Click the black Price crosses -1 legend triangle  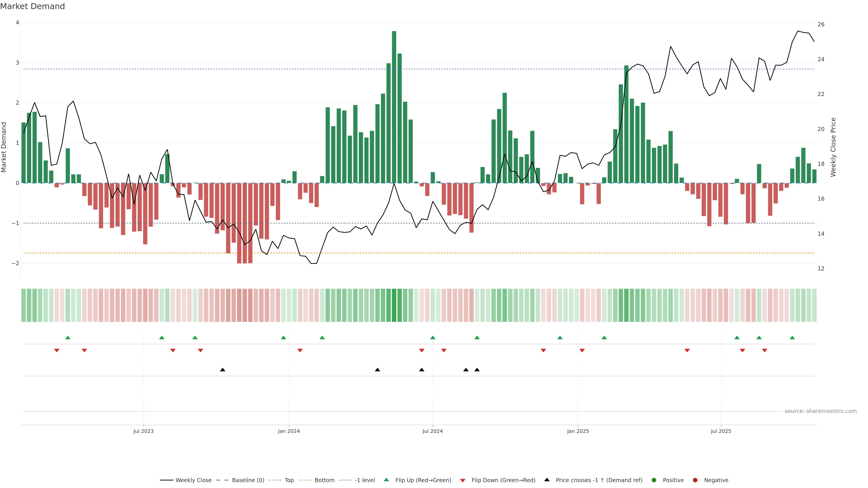(x=547, y=480)
